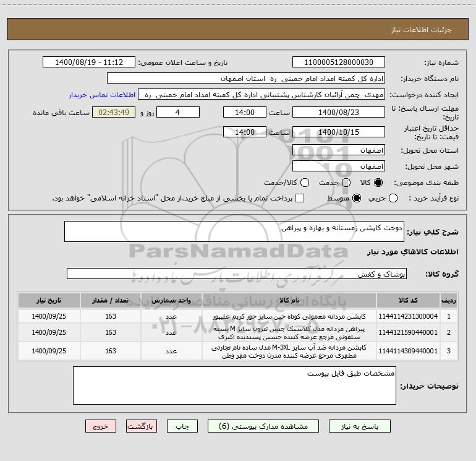Click unit عدد in row 1
Viewport: 476px width, 461px height.
coord(171,316)
